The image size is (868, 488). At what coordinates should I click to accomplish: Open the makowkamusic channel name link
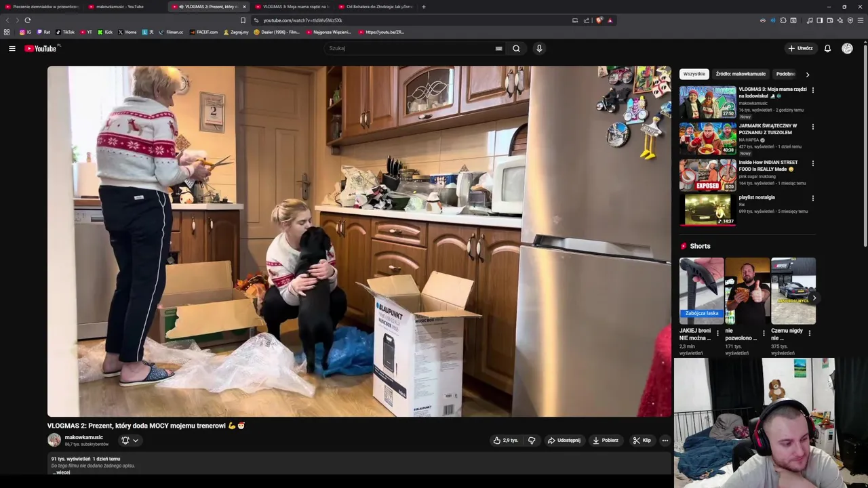[x=84, y=437]
